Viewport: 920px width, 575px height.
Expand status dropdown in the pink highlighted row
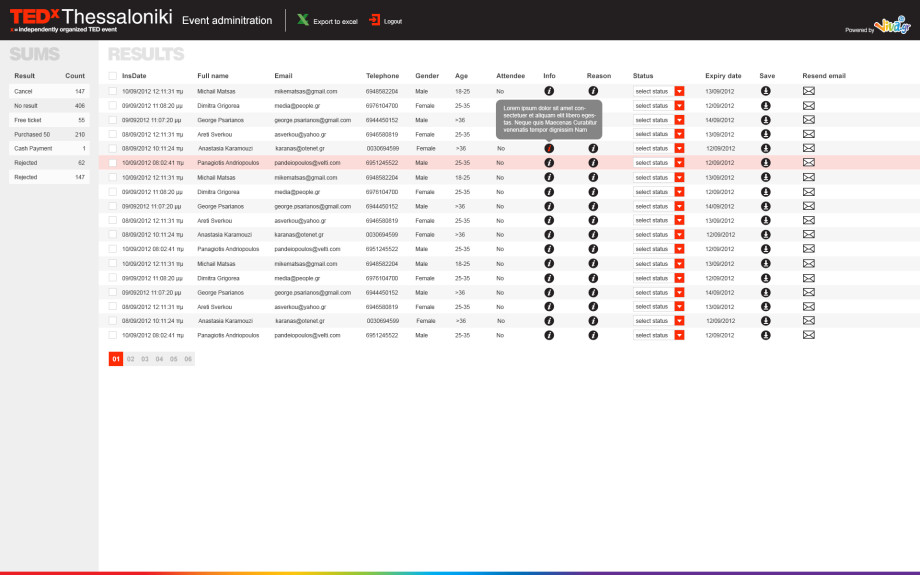(658, 163)
